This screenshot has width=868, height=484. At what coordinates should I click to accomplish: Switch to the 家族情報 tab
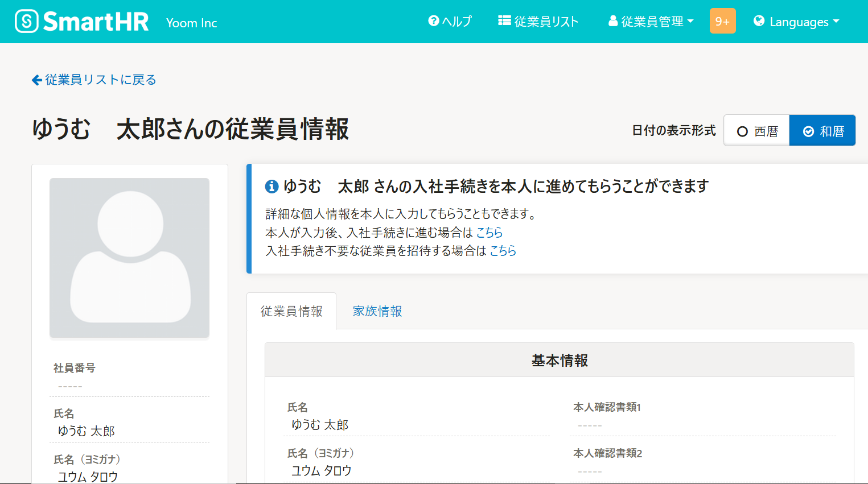pos(377,311)
